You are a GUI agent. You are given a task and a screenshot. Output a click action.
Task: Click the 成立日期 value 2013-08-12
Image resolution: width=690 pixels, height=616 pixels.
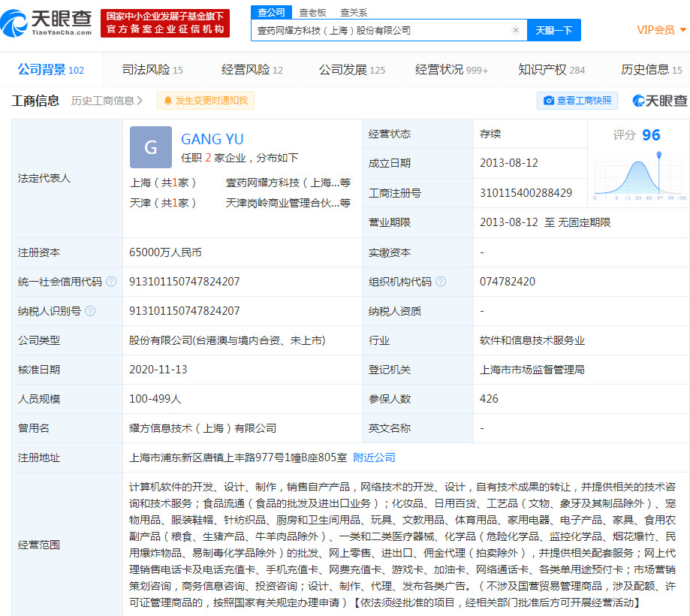(x=509, y=163)
